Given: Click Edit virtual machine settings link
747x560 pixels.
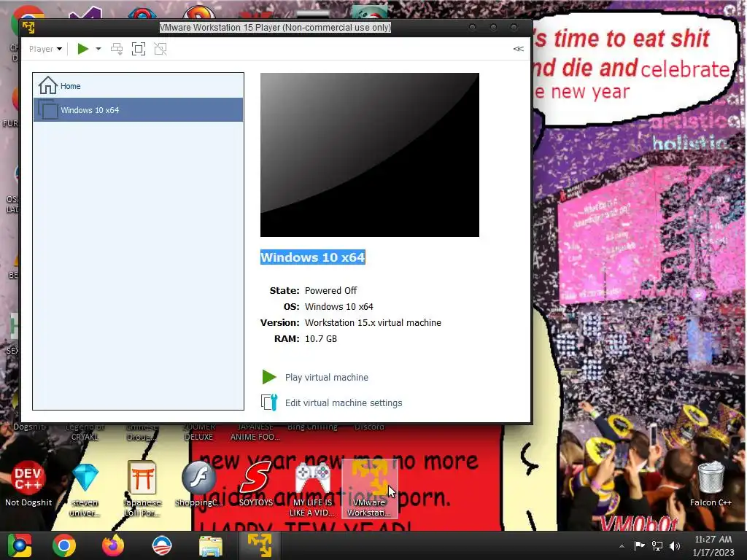Looking at the screenshot, I should click(344, 402).
